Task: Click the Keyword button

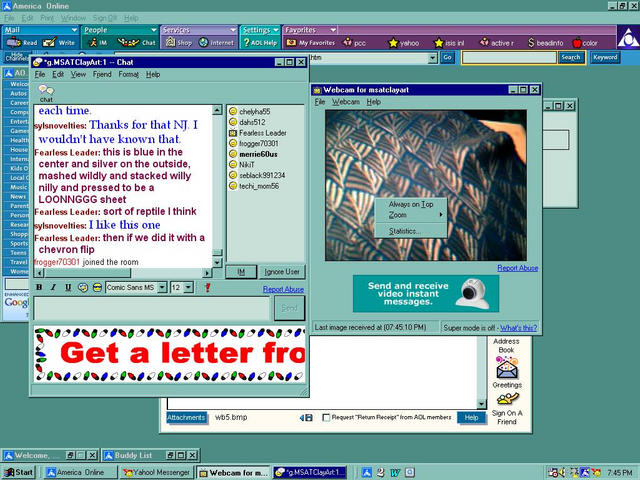Action: point(605,58)
